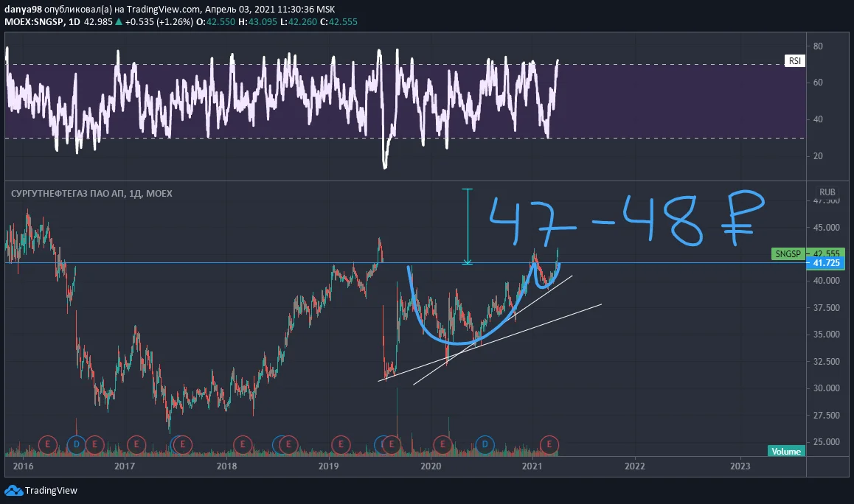Click the RSI scale value 80

click(x=818, y=46)
